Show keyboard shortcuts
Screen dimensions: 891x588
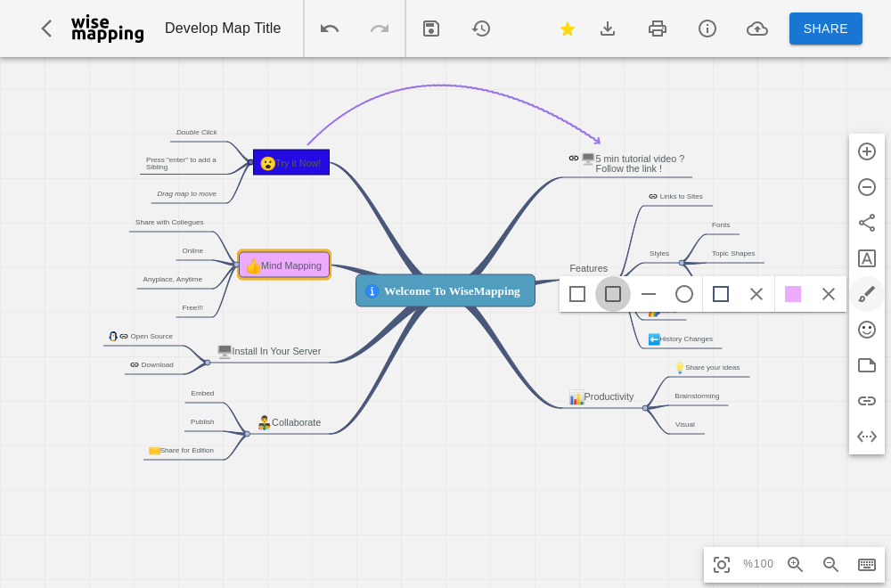(x=867, y=565)
